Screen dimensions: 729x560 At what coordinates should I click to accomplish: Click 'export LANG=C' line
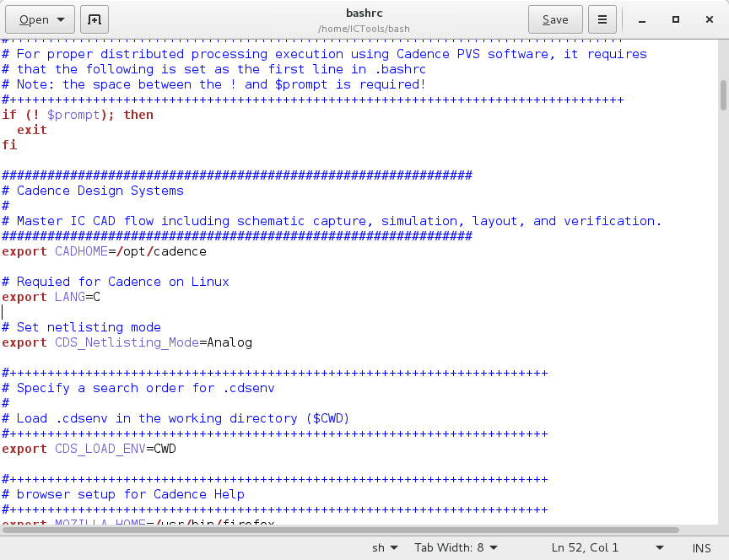coord(51,297)
